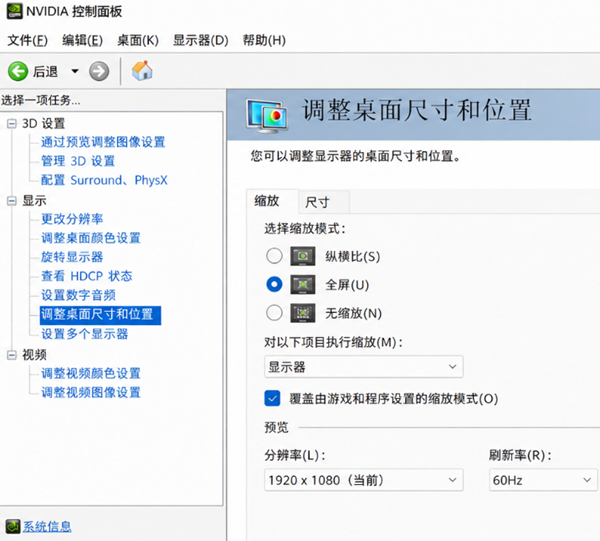The image size is (600, 541).
Task: Click the 后退 label in toolbar
Action: click(x=45, y=72)
